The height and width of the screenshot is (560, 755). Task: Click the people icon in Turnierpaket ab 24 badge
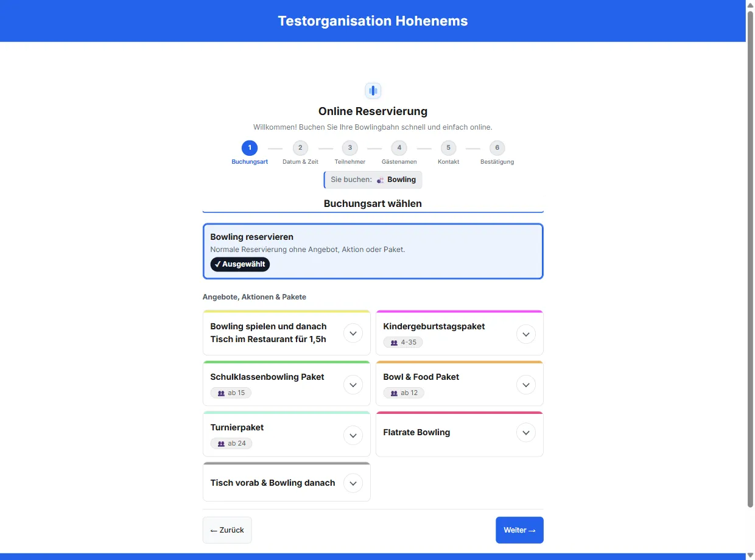coord(221,444)
